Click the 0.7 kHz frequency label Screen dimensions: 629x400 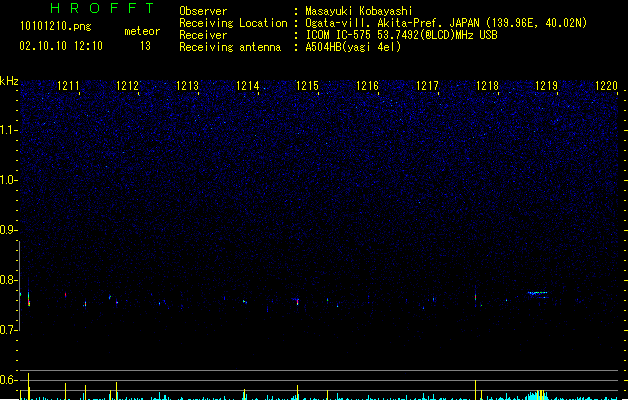[8, 330]
